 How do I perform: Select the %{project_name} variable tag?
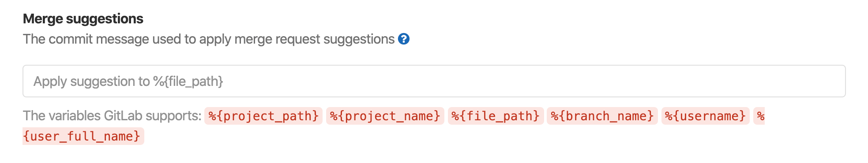tap(385, 116)
